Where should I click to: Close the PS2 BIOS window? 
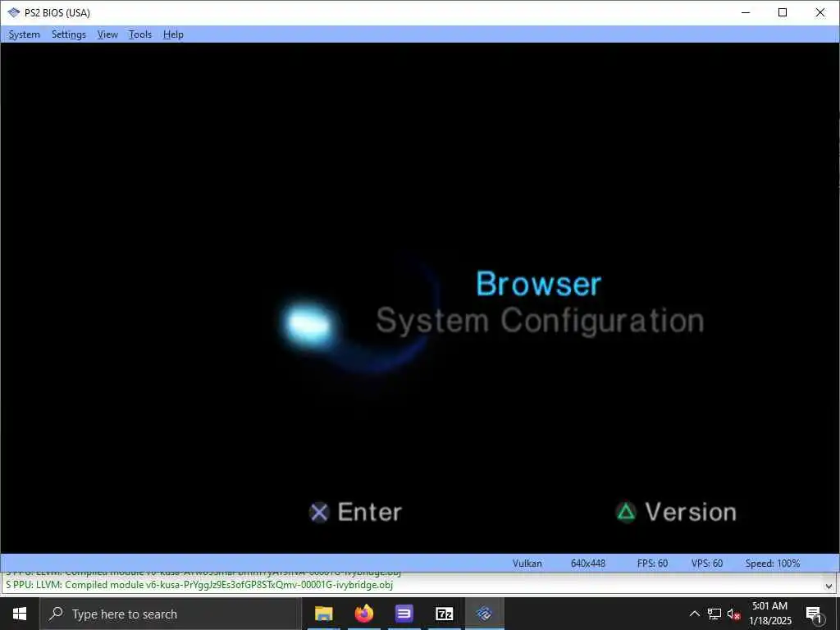point(819,12)
